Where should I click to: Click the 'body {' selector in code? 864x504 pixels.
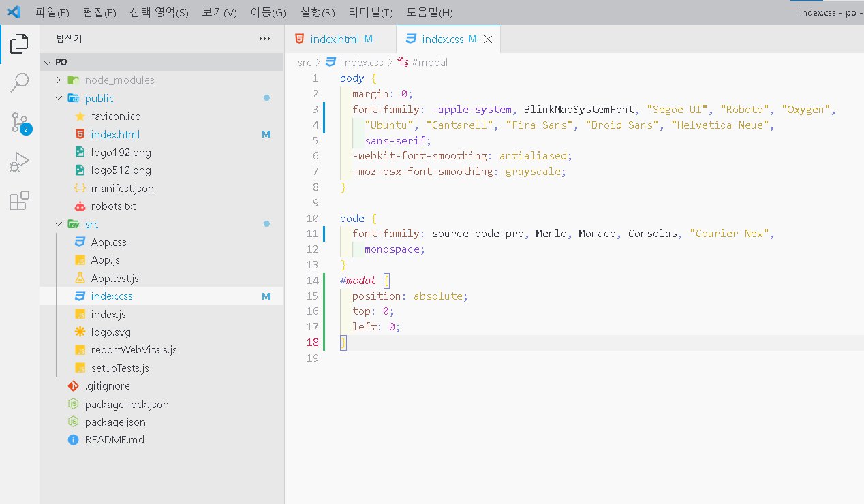358,78
